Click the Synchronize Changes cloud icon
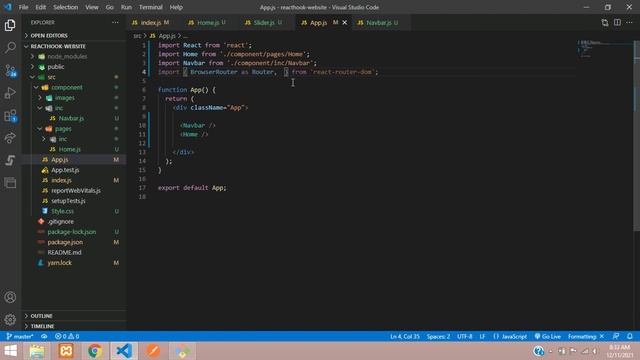The image size is (640, 360). tap(44, 336)
